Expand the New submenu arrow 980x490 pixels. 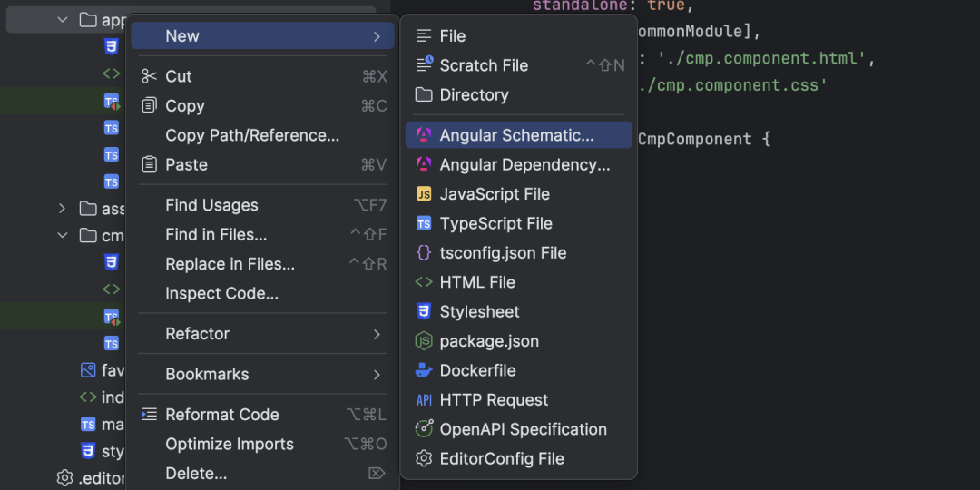click(x=377, y=36)
